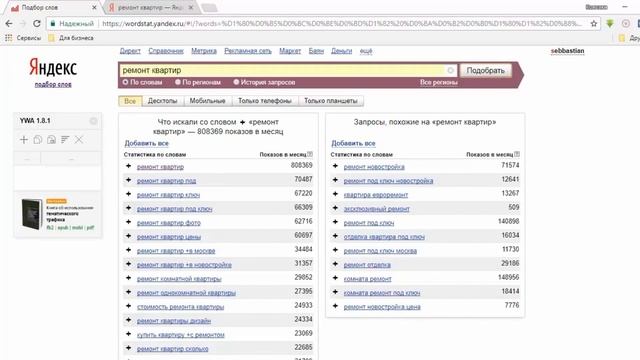Bookmark this page with the star icon

[594, 24]
